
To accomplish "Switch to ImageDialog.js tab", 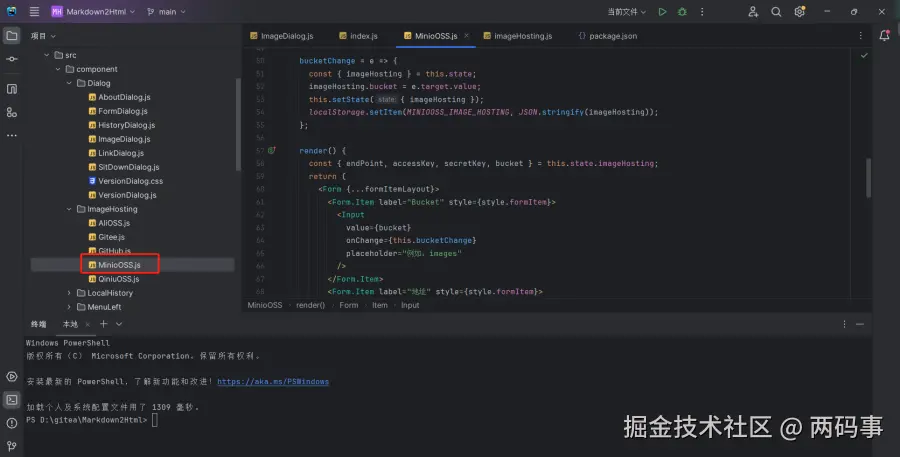I will (x=281, y=36).
